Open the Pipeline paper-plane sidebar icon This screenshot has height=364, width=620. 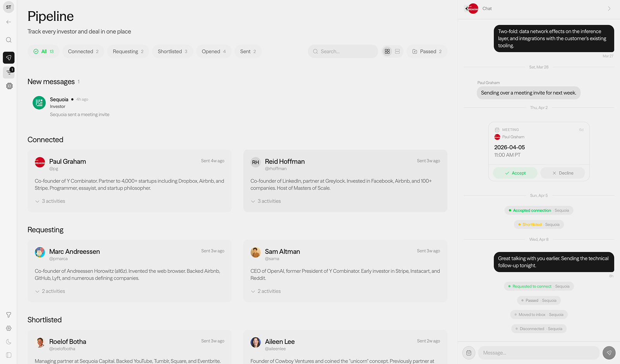9,58
